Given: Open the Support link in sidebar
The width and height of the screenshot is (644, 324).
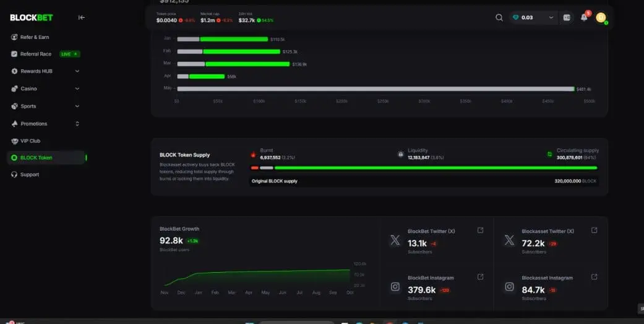Looking at the screenshot, I should point(29,174).
